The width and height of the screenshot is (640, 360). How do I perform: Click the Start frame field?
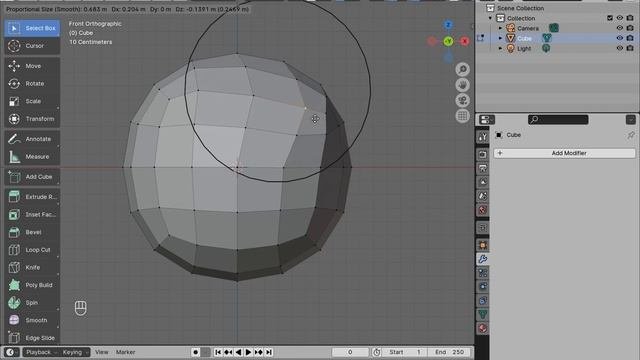(405, 352)
